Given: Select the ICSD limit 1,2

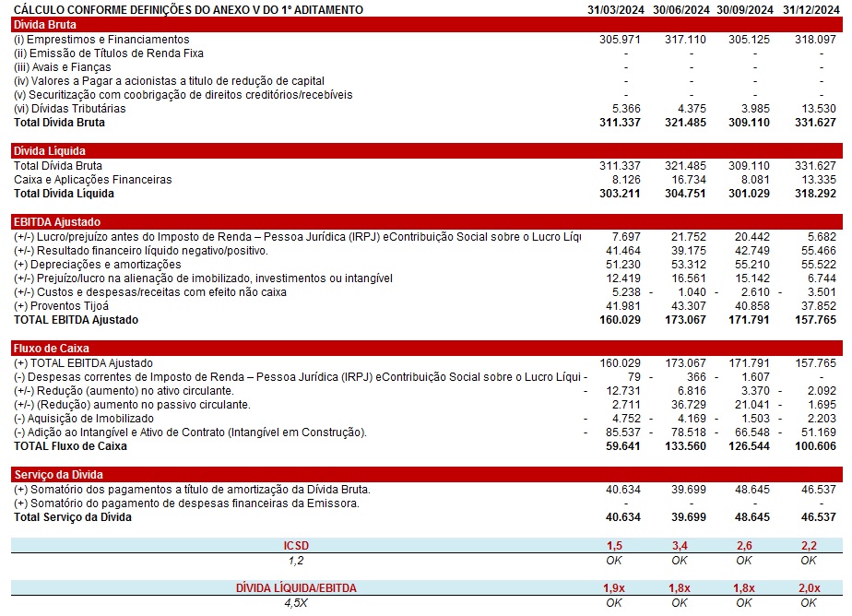Looking at the screenshot, I should point(296,560).
